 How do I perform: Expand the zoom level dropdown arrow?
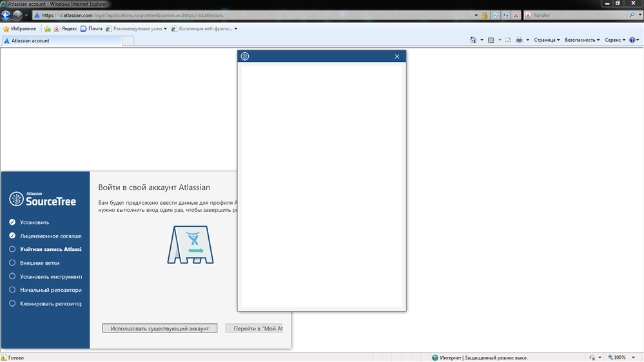(x=633, y=358)
